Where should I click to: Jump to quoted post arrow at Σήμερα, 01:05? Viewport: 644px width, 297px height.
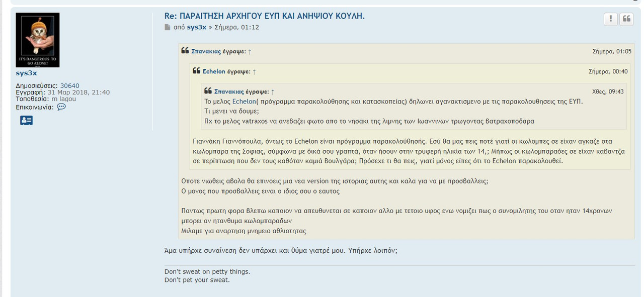(x=250, y=51)
